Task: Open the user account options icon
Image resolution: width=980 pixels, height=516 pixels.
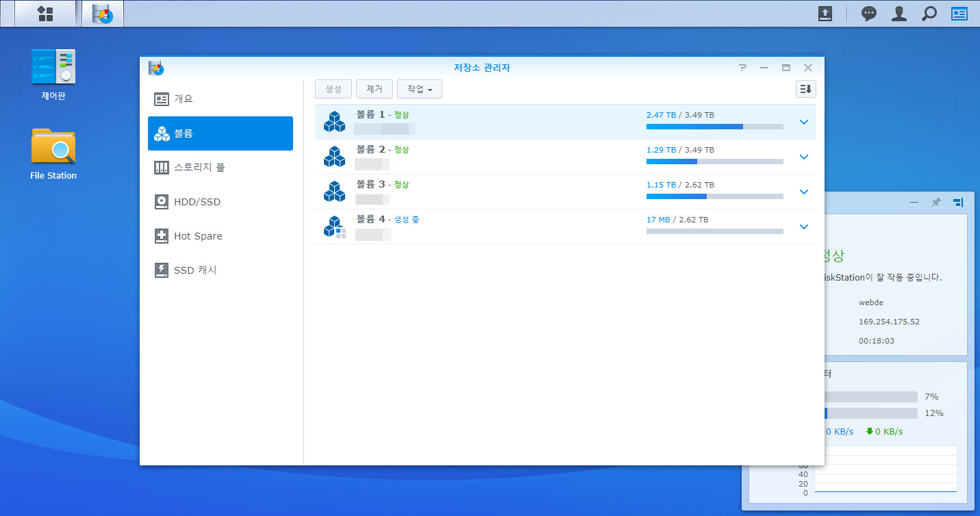Action: (x=899, y=14)
